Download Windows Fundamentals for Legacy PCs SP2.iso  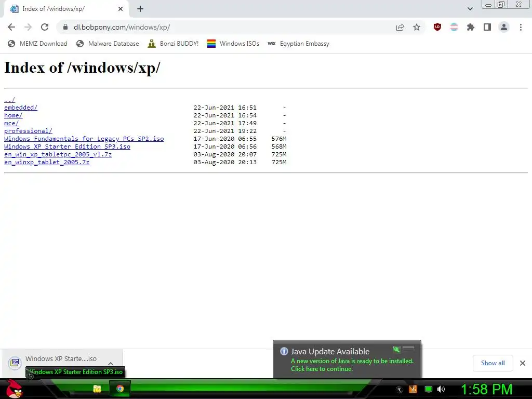tap(84, 139)
